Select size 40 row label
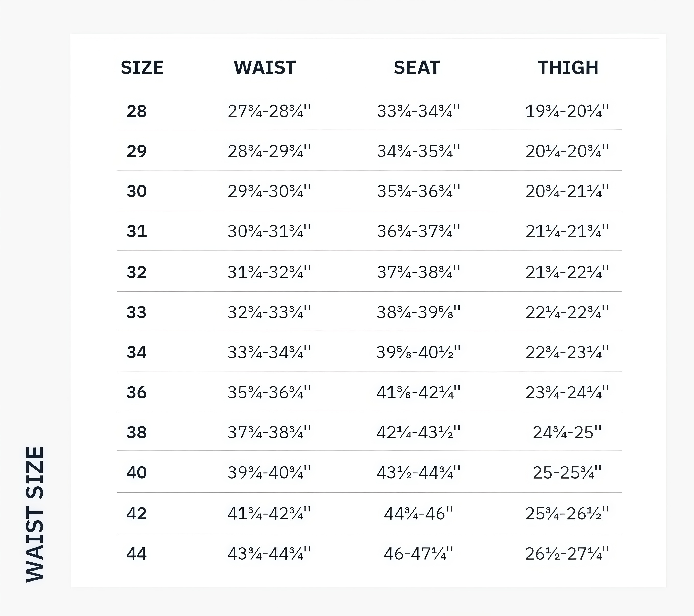The height and width of the screenshot is (616, 694). pyautogui.click(x=136, y=472)
